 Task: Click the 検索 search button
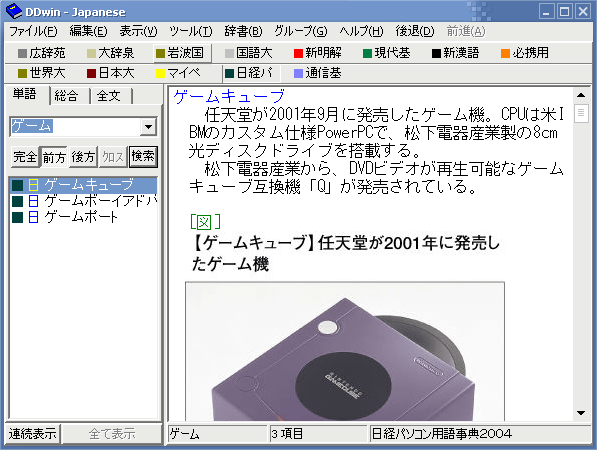coord(143,156)
